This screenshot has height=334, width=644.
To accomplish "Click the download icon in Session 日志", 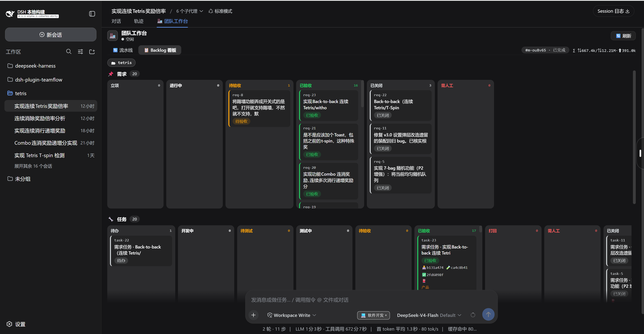I will tap(627, 11).
